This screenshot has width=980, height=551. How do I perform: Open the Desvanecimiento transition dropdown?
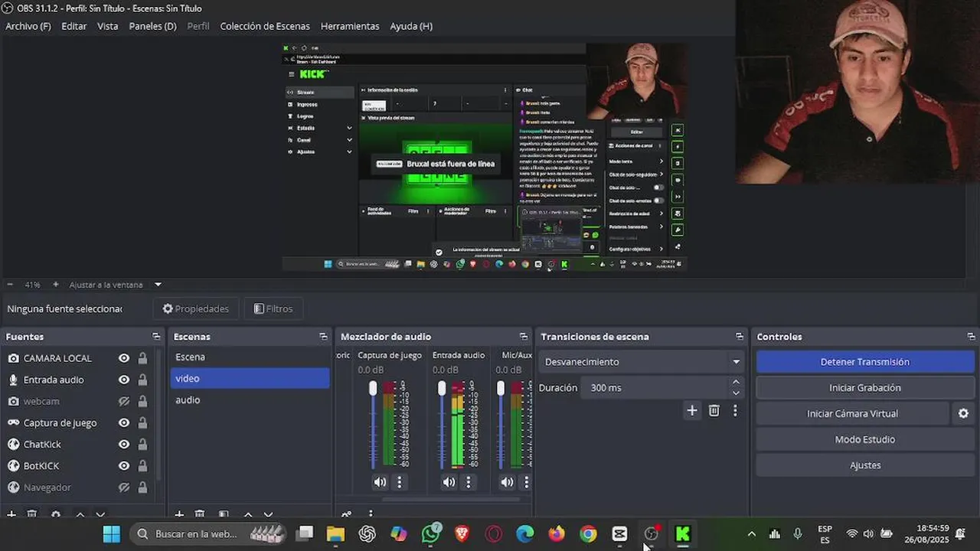[642, 362]
